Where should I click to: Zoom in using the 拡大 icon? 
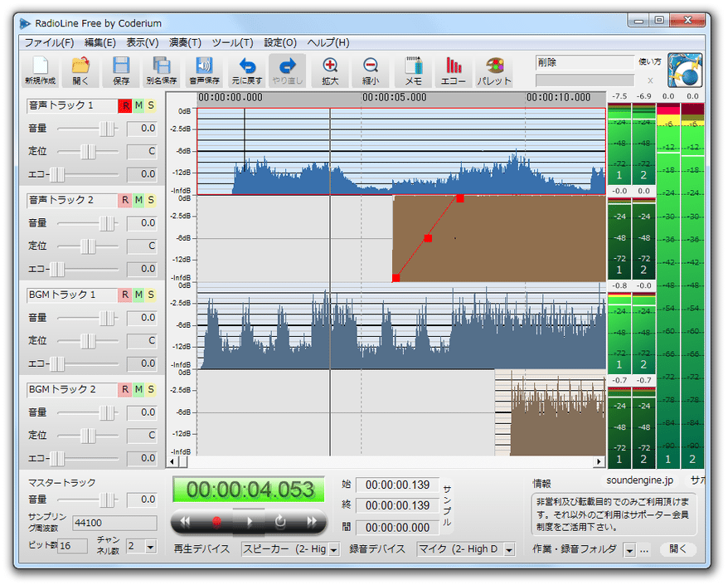coord(330,71)
